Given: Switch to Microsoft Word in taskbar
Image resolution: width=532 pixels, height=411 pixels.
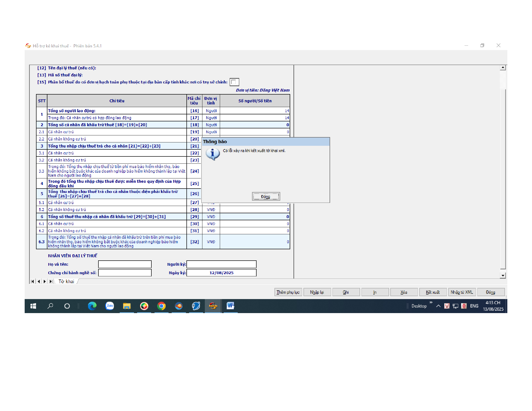Looking at the screenshot, I should click(x=230, y=306).
